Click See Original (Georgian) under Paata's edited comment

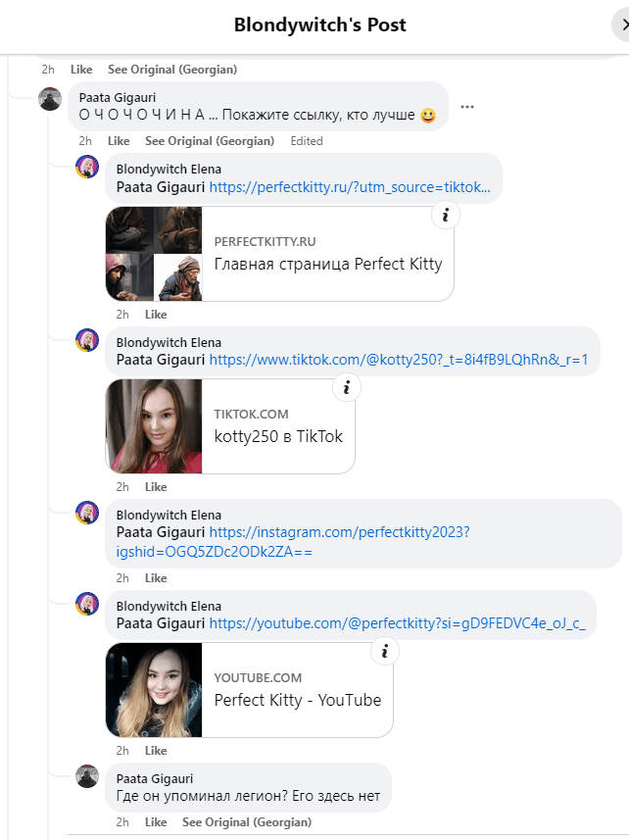210,141
